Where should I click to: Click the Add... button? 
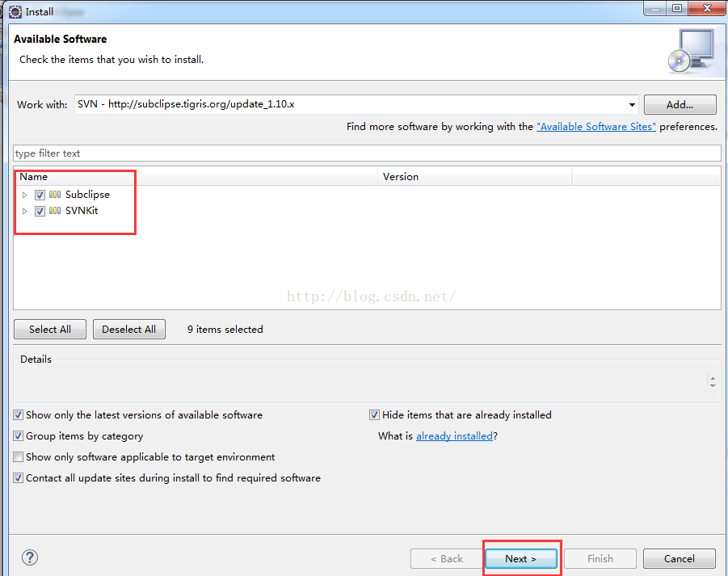click(x=680, y=104)
